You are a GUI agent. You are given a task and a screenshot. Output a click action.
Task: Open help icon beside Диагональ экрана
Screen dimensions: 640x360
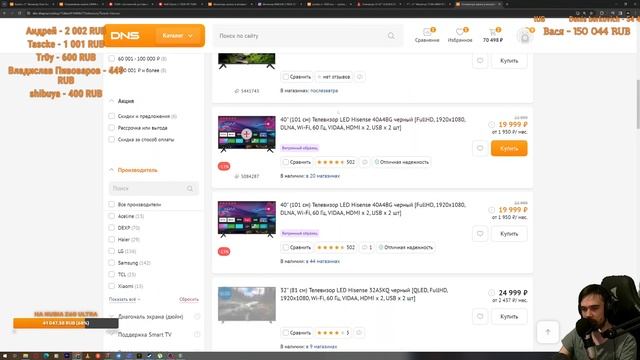(197, 317)
